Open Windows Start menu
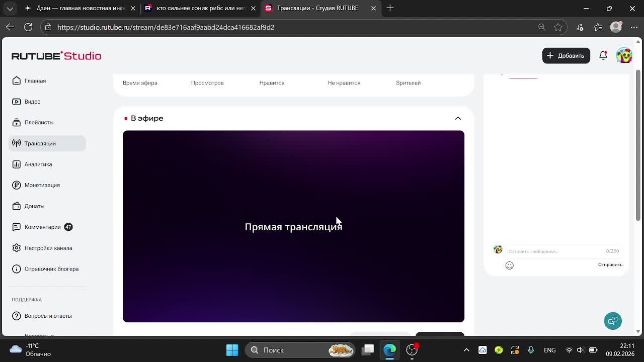This screenshot has width=644, height=362. [232, 350]
